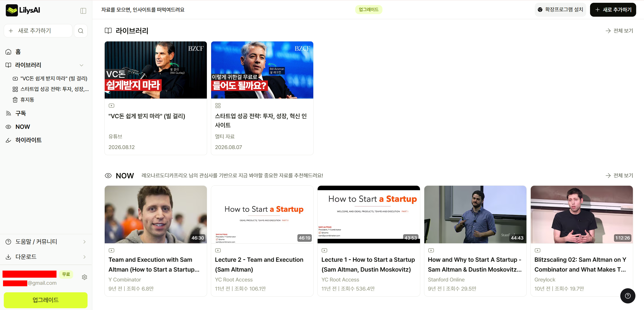
Task: Click '9년 전 | 조회수 6.8만' text
Action: tap(131, 289)
